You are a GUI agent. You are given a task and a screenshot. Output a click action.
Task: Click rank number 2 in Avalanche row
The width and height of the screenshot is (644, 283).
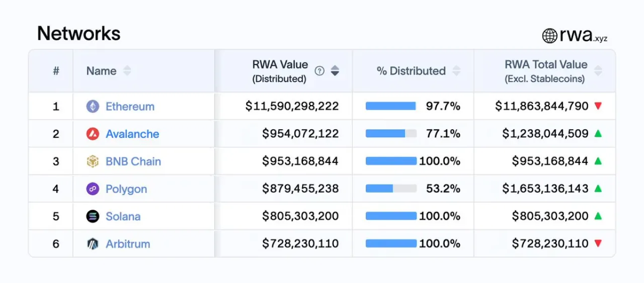point(56,134)
